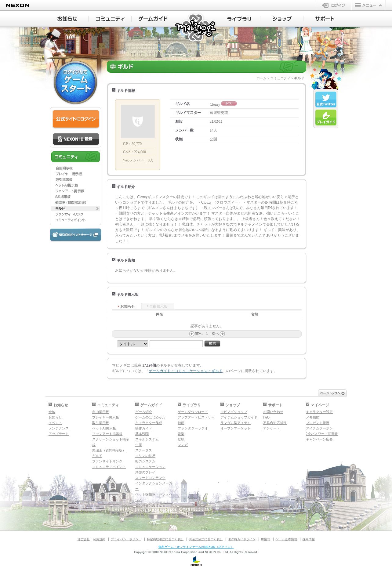
Task: Open footer link お問い合わせ
Action: click(x=273, y=412)
